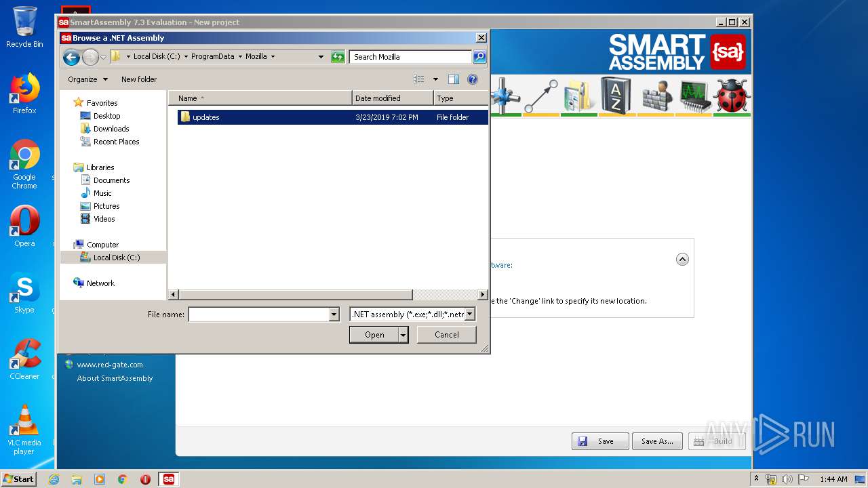Click the change view icon in dialog toolbar
This screenshot has height=488, width=868.
pos(419,79)
